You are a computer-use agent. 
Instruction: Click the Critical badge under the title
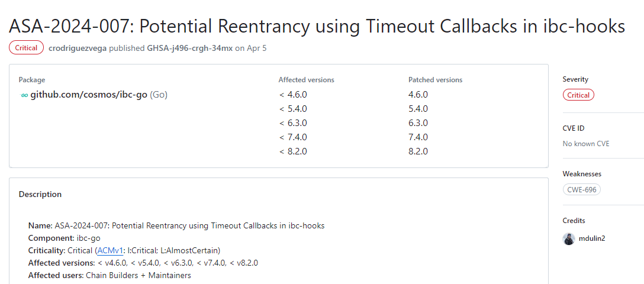coord(26,48)
